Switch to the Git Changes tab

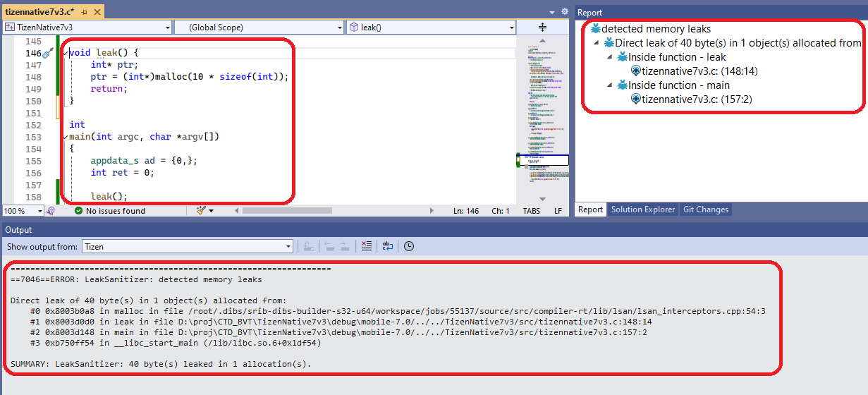[x=705, y=209]
